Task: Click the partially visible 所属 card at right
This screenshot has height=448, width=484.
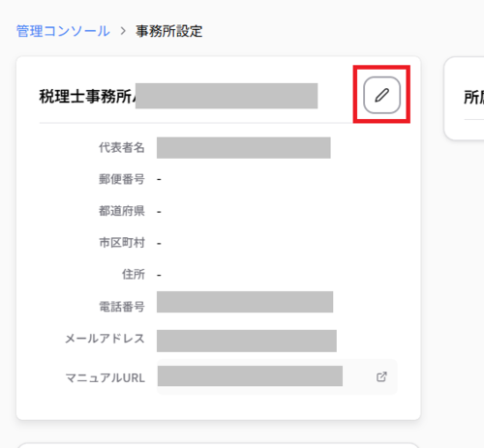Action: (465, 99)
